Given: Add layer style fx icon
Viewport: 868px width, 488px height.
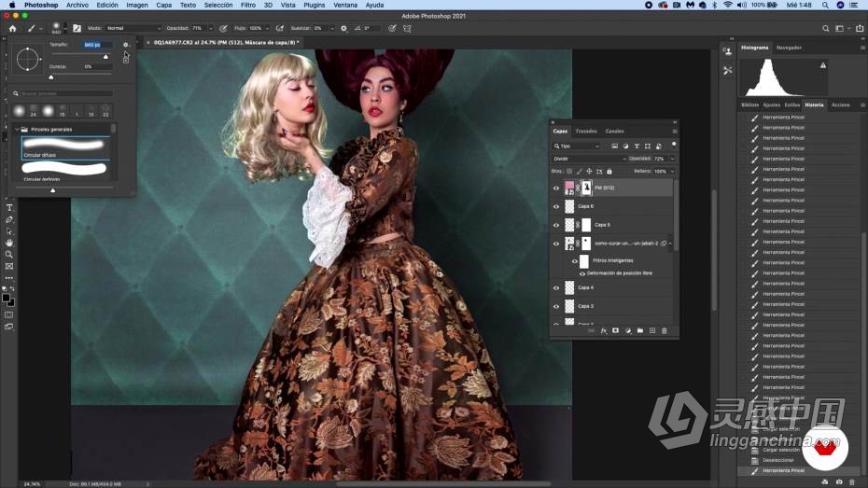Looking at the screenshot, I should 603,331.
